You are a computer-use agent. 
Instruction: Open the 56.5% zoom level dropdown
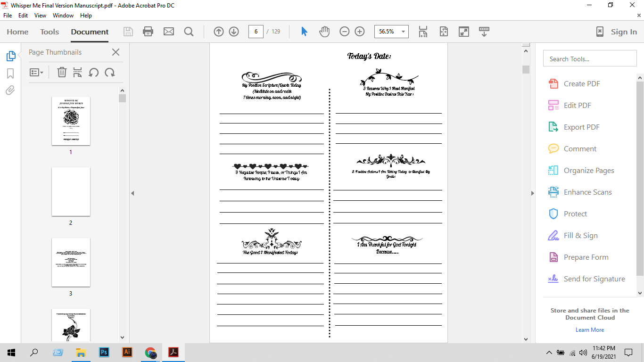(403, 32)
